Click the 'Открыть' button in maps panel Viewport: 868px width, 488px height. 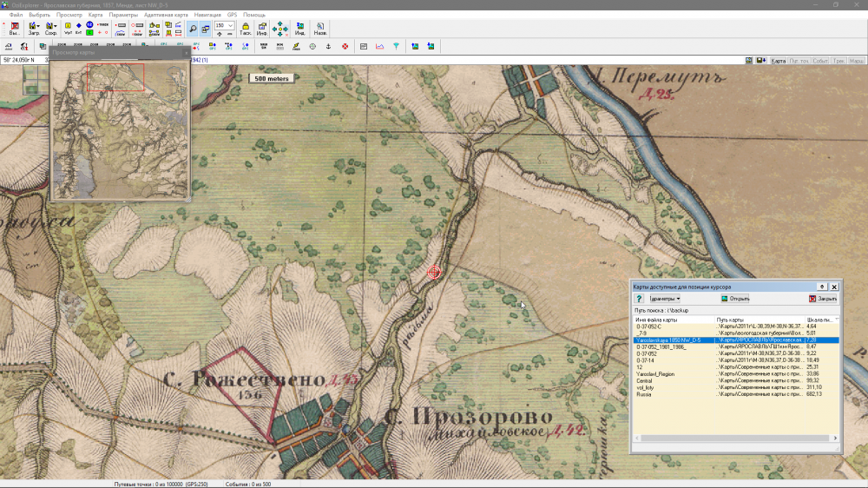click(x=734, y=298)
